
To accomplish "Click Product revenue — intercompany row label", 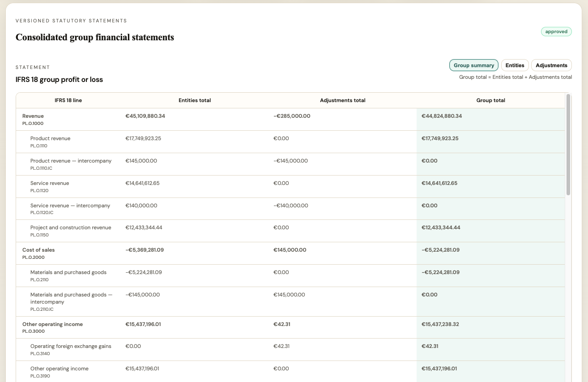I will tap(71, 161).
